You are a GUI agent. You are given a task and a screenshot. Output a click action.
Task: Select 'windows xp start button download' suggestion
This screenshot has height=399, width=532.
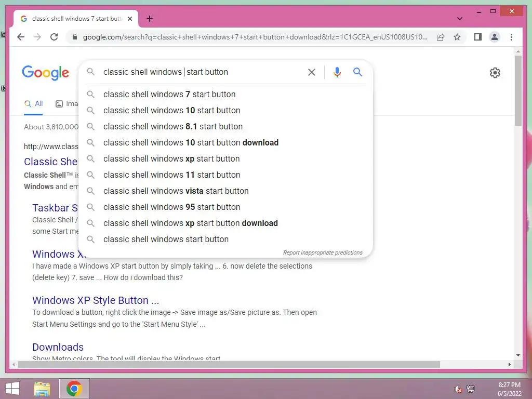(225, 223)
